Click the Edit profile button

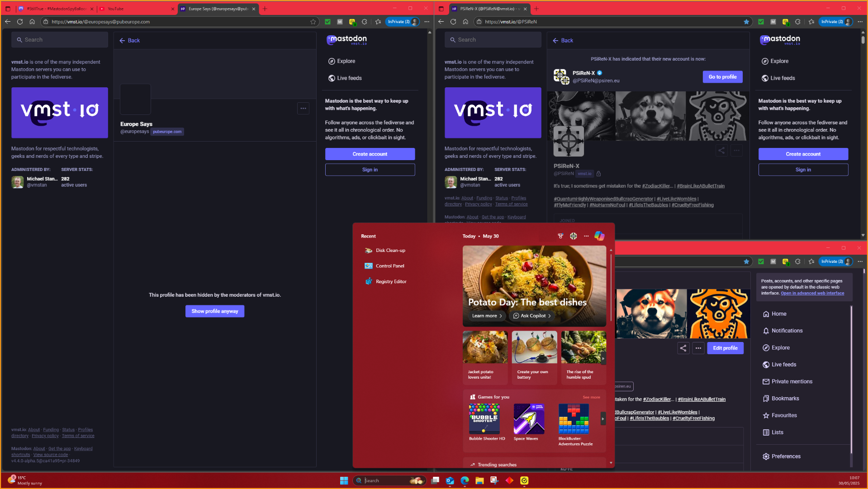point(725,348)
